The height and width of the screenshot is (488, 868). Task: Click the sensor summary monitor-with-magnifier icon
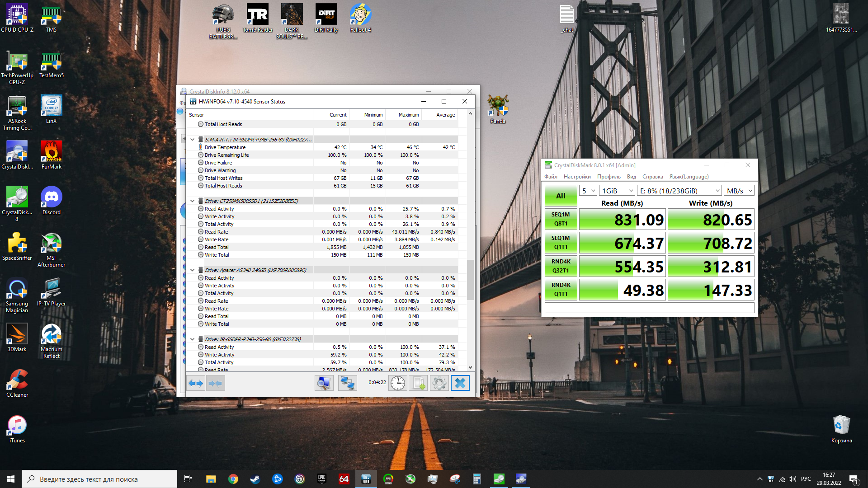[x=324, y=383]
